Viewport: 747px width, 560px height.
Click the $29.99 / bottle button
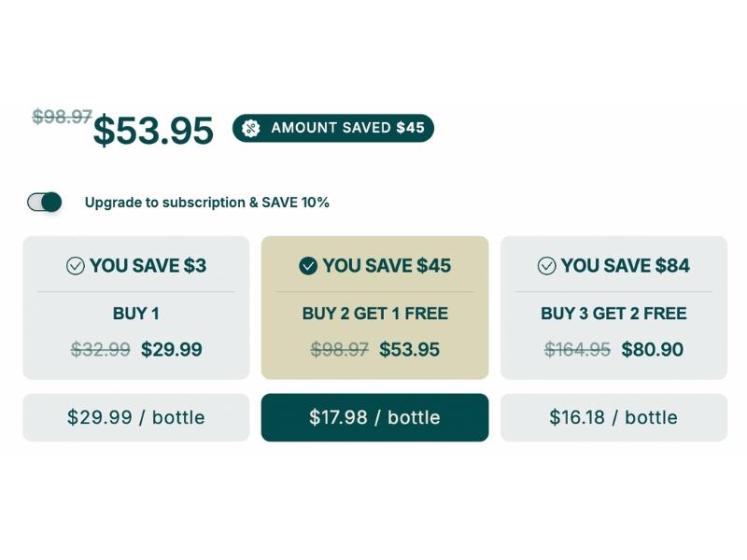136,417
